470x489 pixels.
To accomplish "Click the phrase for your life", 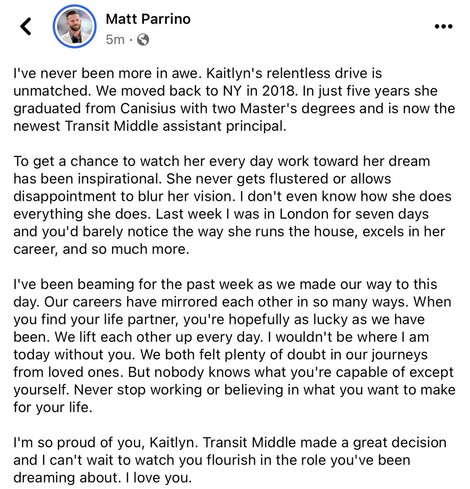I will (x=53, y=407).
